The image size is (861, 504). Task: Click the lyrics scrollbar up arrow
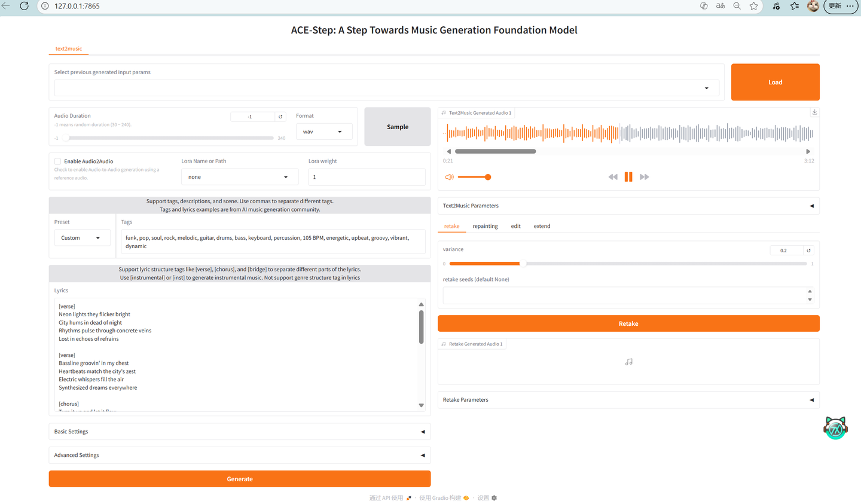[x=421, y=304]
